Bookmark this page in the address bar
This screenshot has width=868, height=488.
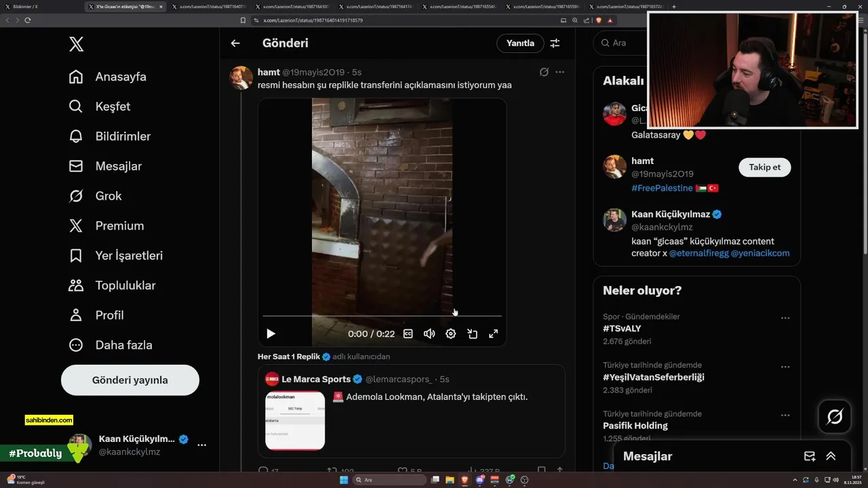pos(243,20)
